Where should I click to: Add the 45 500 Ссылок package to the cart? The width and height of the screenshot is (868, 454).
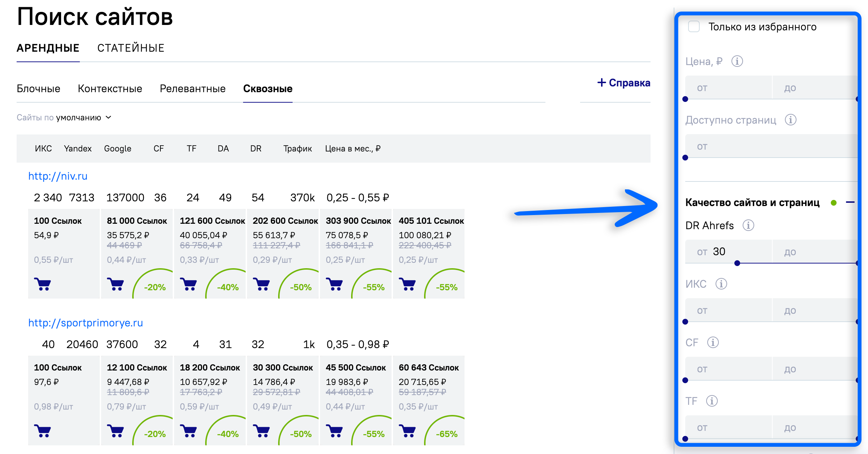334,431
